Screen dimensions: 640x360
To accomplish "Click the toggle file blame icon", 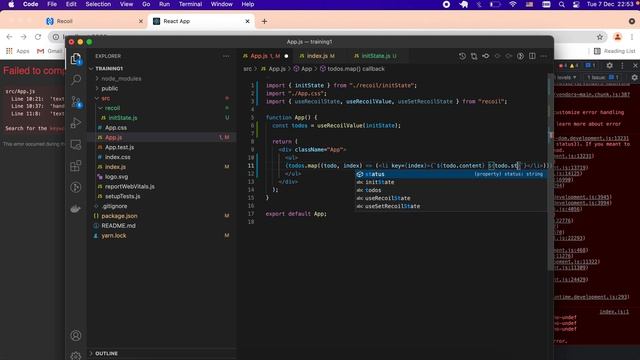I will click(520, 56).
